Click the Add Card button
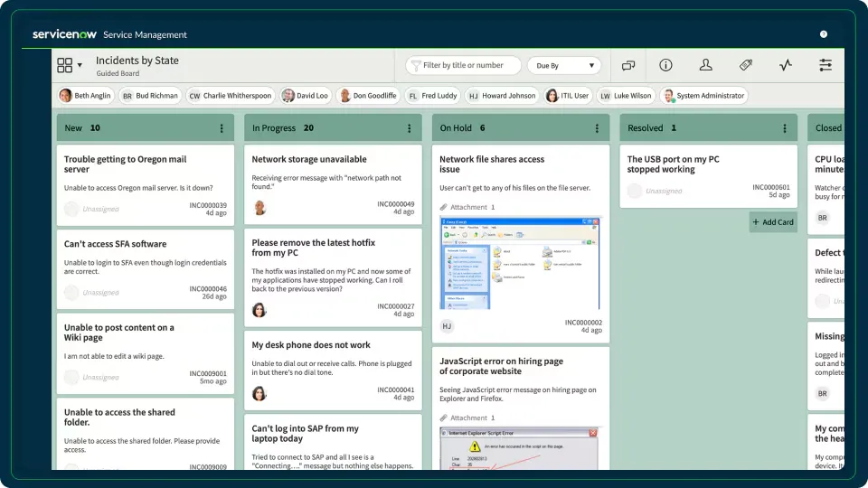868x488 pixels. click(x=772, y=222)
